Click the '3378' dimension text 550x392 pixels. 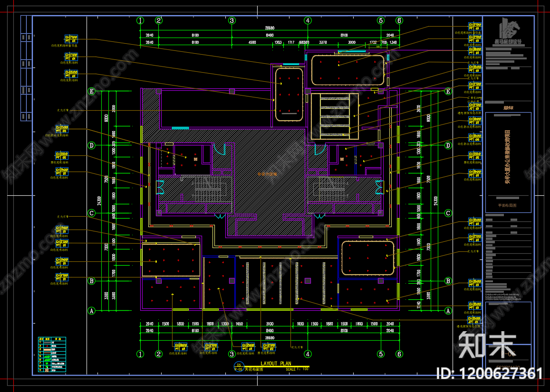tap(323, 42)
